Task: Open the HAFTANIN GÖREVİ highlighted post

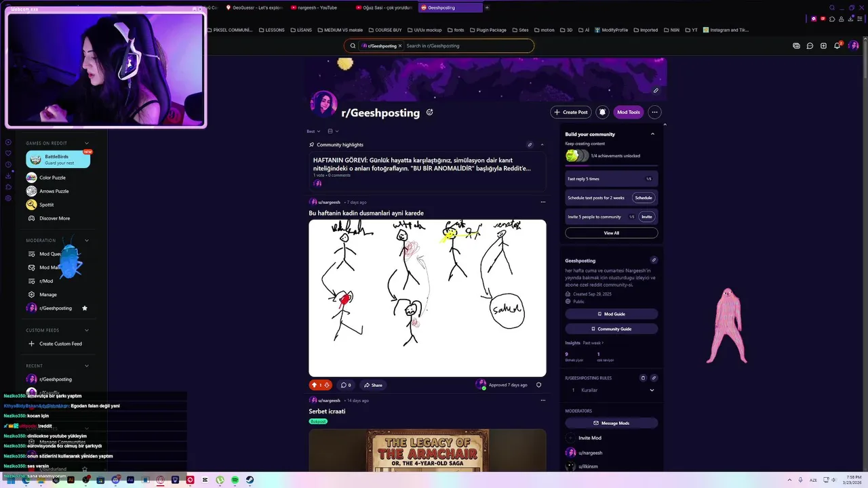Action: [x=427, y=171]
